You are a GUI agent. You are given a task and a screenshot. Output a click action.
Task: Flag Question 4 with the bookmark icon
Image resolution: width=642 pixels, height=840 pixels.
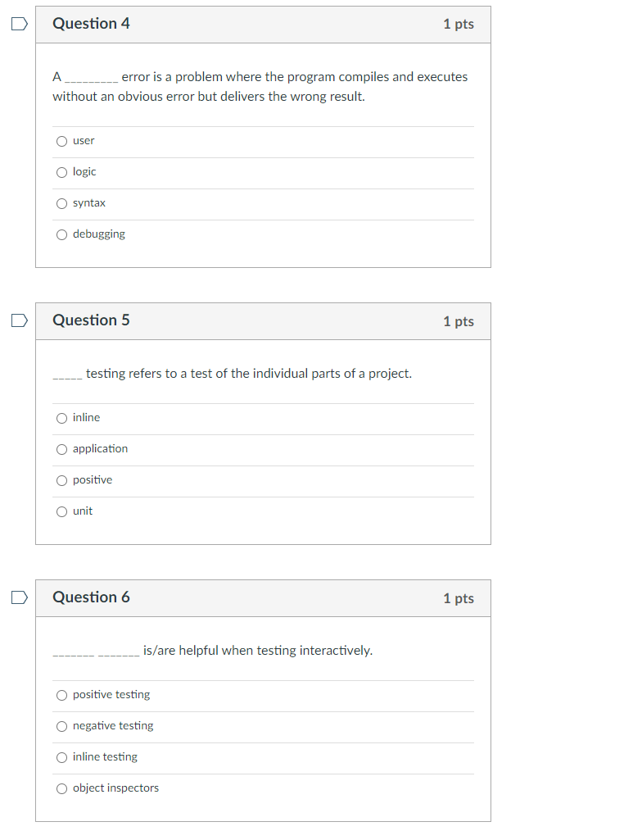20,24
